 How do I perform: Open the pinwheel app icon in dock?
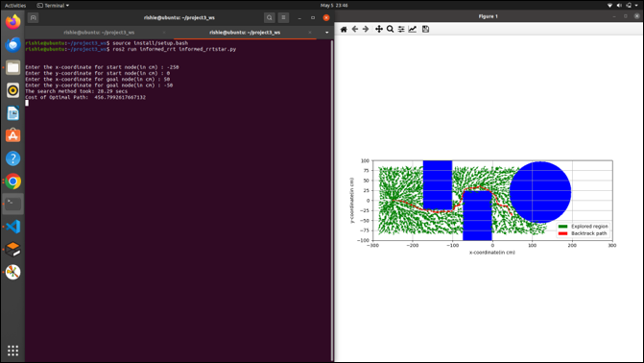pos(13,272)
